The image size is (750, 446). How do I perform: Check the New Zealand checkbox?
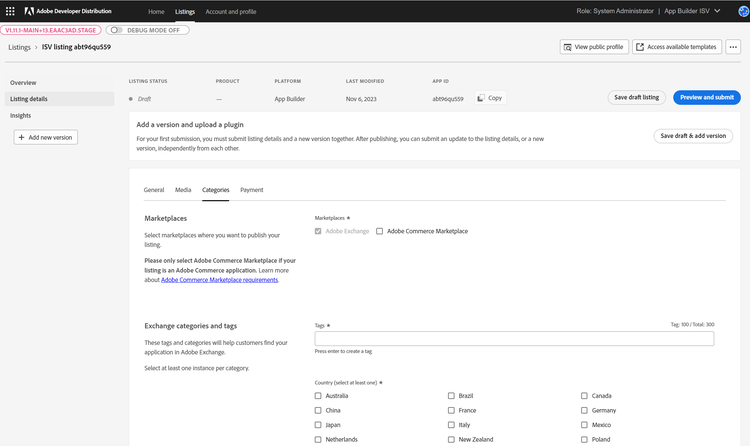click(451, 439)
